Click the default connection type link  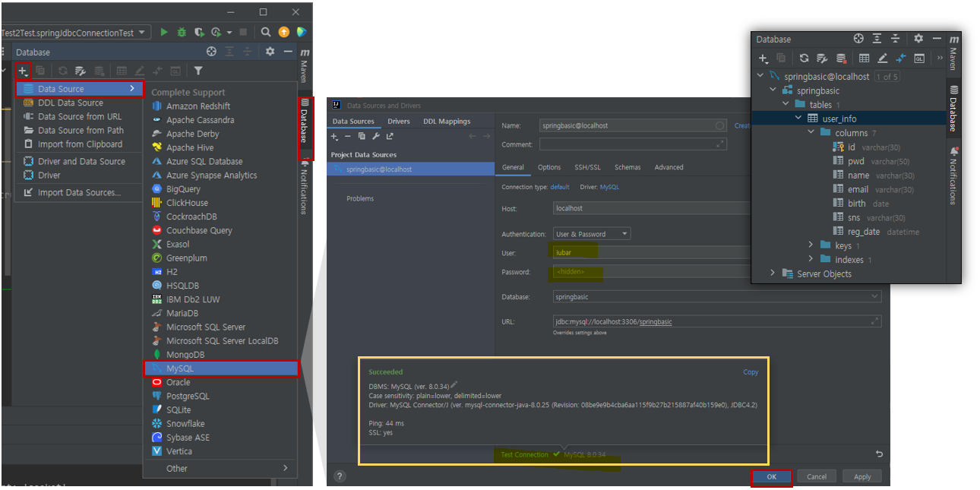tap(560, 187)
